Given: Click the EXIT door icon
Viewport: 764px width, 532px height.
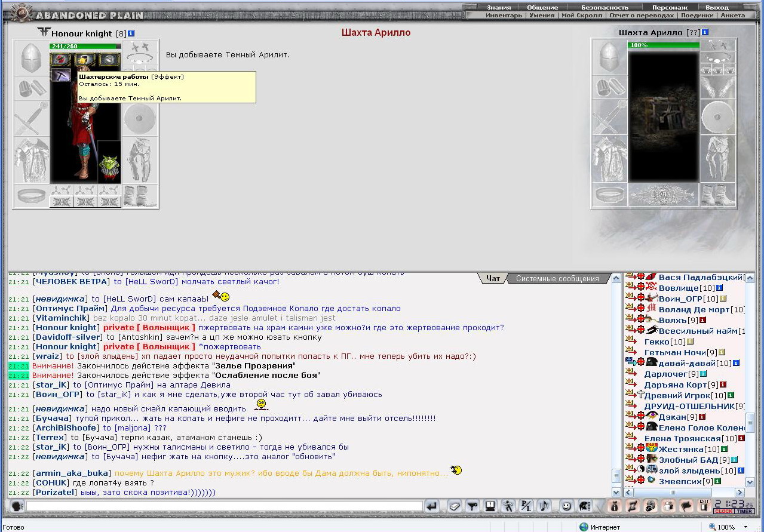Looking at the screenshot, I should (705, 506).
